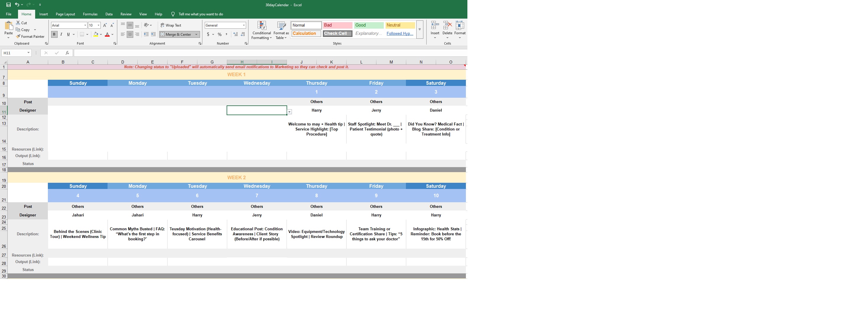Apply the yellow fill color

96,34
